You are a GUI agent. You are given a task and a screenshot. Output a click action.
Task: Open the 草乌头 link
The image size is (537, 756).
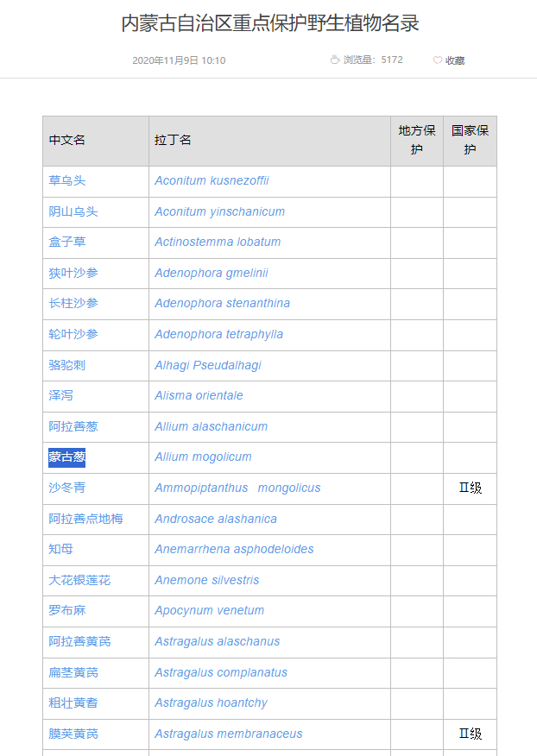coord(67,181)
